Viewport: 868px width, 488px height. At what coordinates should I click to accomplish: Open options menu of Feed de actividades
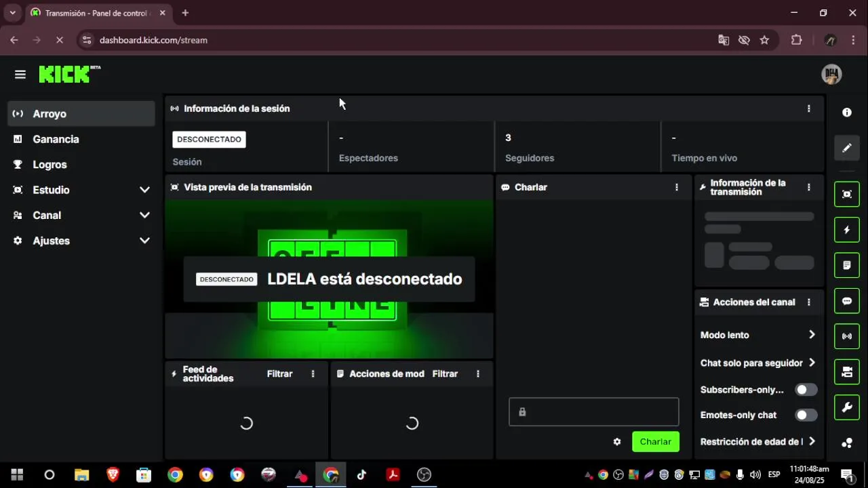313,374
